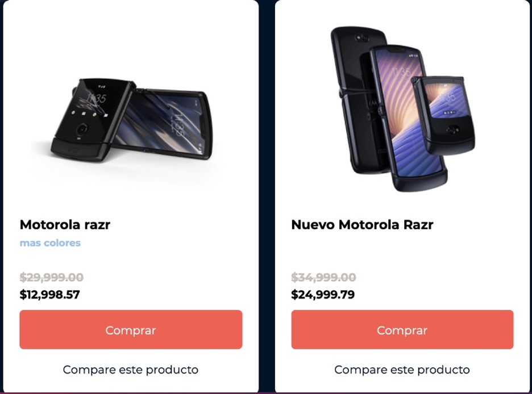532x394 pixels.
Task: Click Comprar button for Nuevo Motorola Razr
Action: point(402,329)
